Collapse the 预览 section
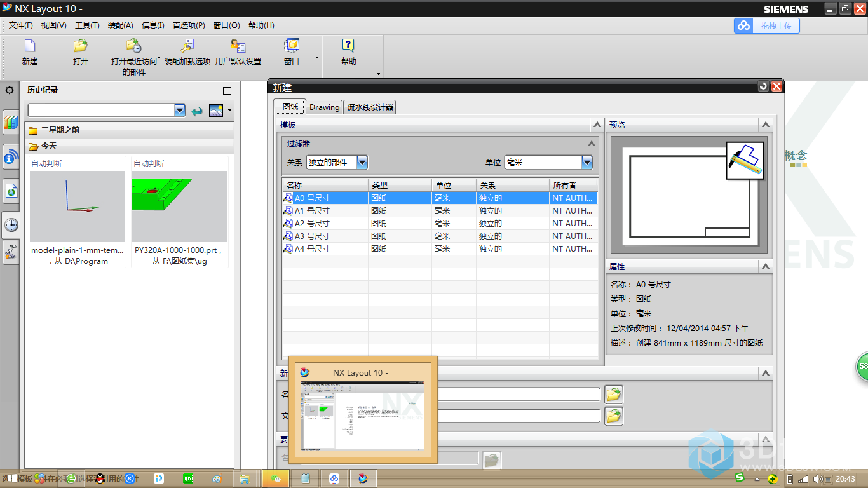The height and width of the screenshot is (488, 868). (766, 125)
